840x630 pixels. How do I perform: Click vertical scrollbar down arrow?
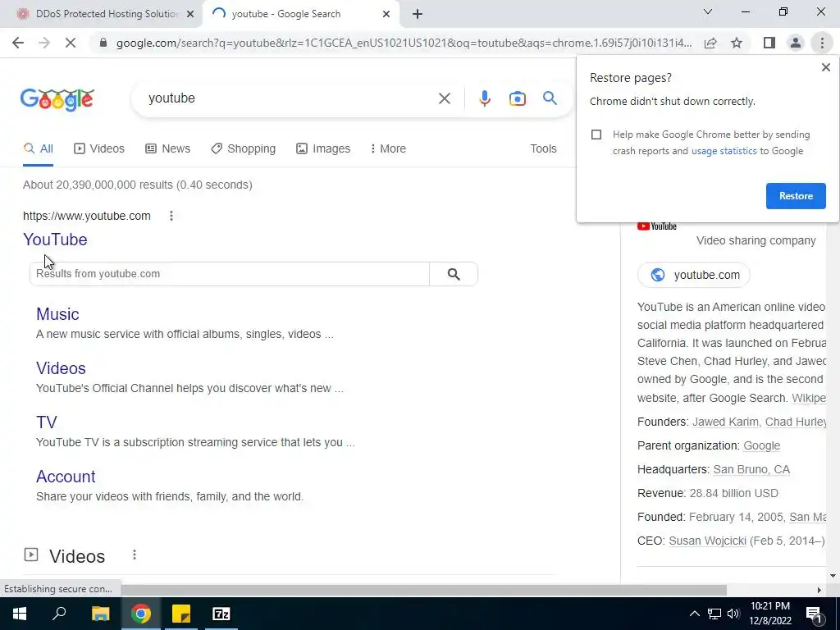pyautogui.click(x=833, y=577)
